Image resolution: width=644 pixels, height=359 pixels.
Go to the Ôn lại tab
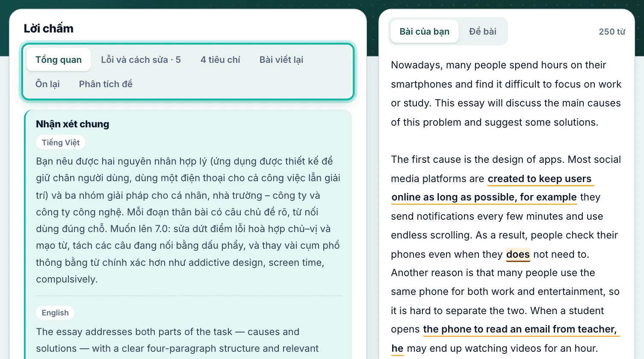47,84
